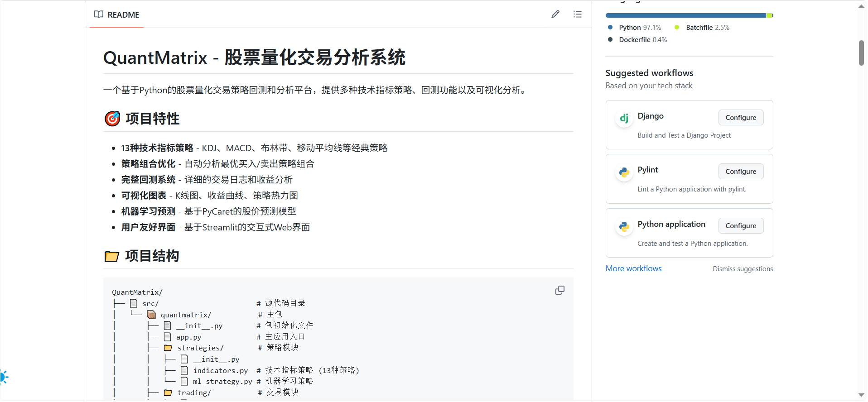The height and width of the screenshot is (402, 868).
Task: Copy the project structure code block
Action: click(559, 290)
